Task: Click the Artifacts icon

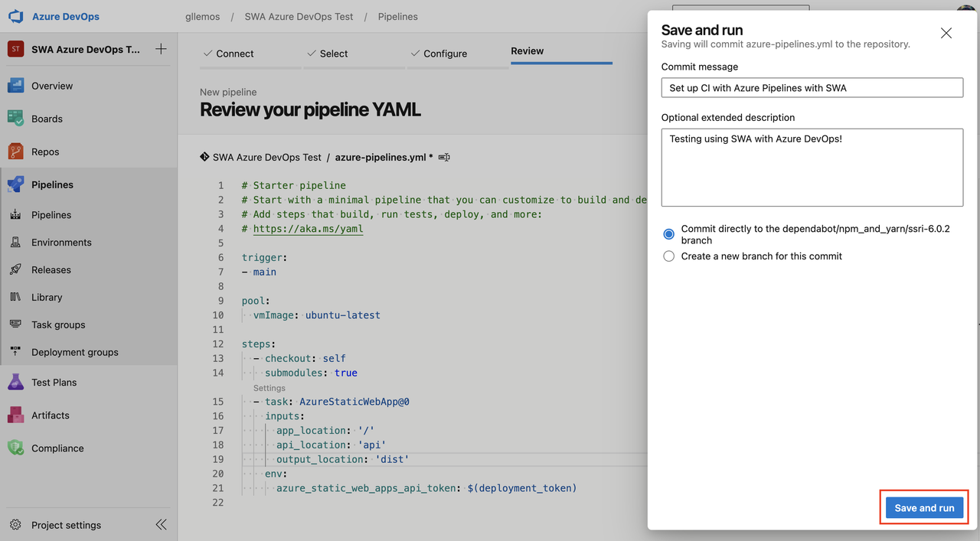Action: pyautogui.click(x=16, y=415)
